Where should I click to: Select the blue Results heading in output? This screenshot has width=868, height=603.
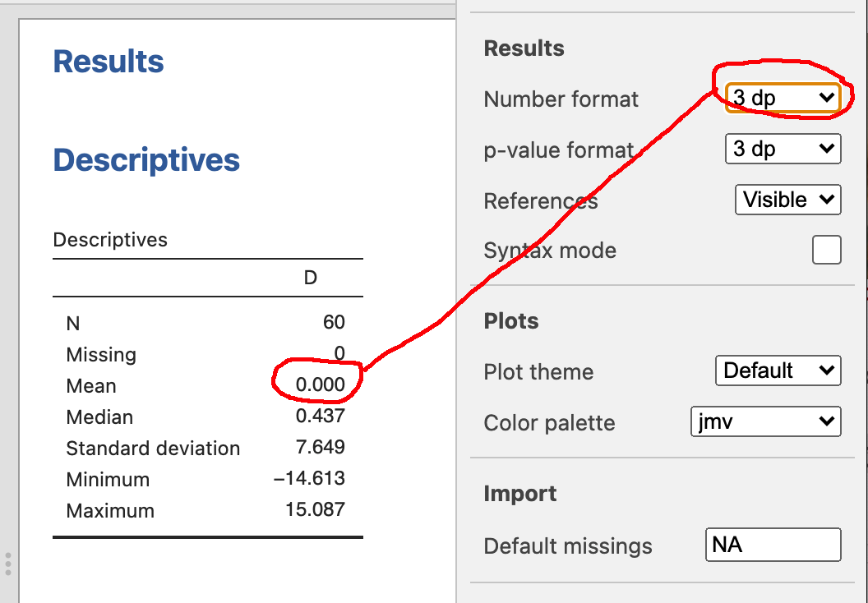click(108, 62)
